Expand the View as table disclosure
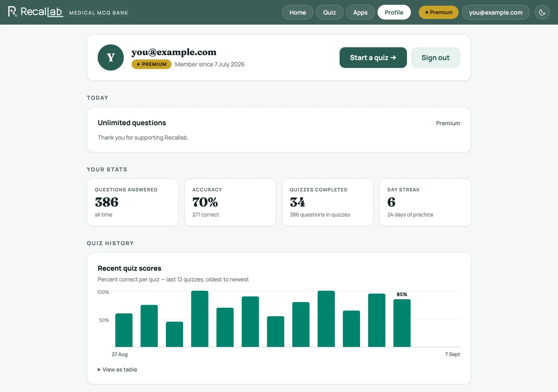Screen dimensions: 558x392 [x=118, y=369]
